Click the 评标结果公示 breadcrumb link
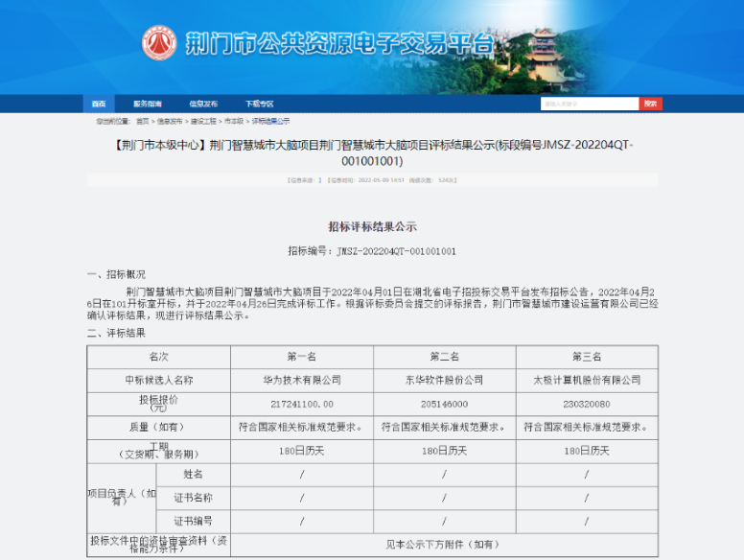Screen dimensions: 744x560 [270, 122]
